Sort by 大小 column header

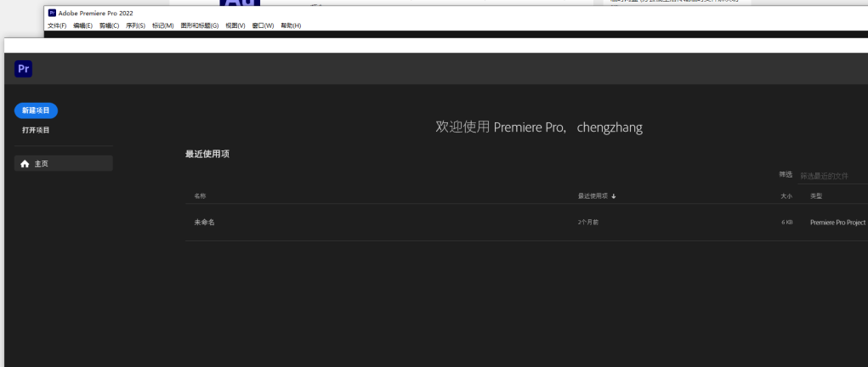786,196
